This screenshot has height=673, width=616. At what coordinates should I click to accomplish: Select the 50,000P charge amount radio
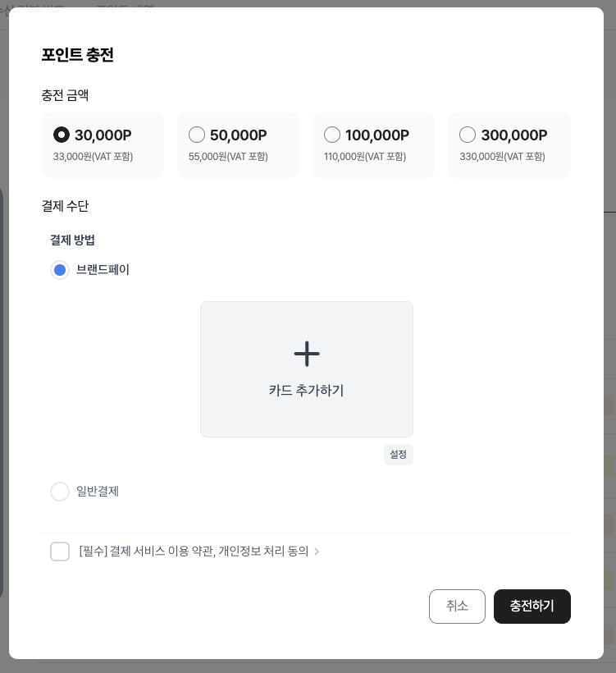197,135
